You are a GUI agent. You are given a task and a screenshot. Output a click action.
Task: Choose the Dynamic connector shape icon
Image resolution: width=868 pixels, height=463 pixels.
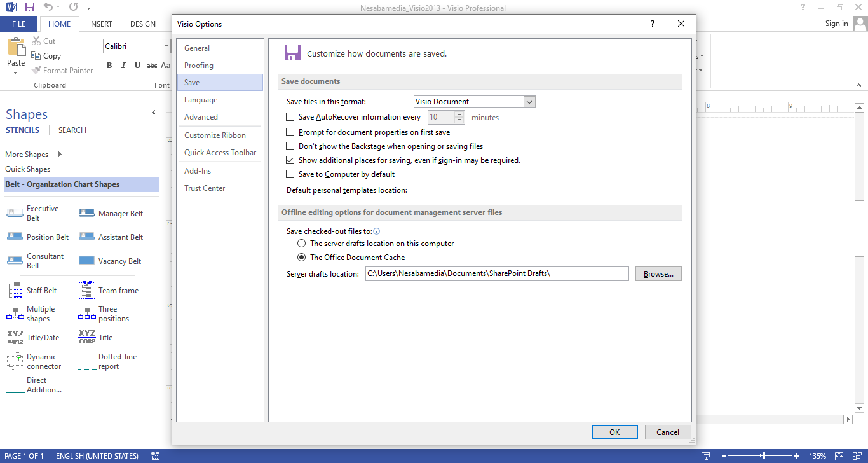[x=15, y=361]
